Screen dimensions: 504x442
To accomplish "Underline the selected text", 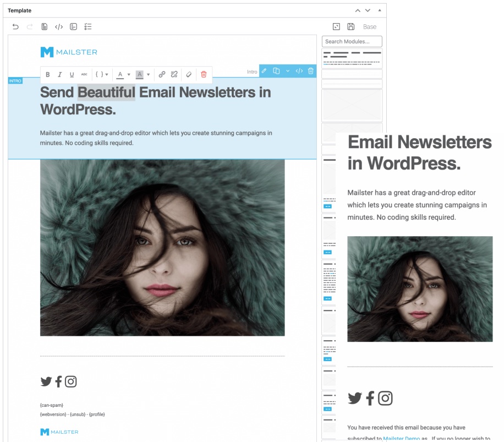I will (x=72, y=74).
